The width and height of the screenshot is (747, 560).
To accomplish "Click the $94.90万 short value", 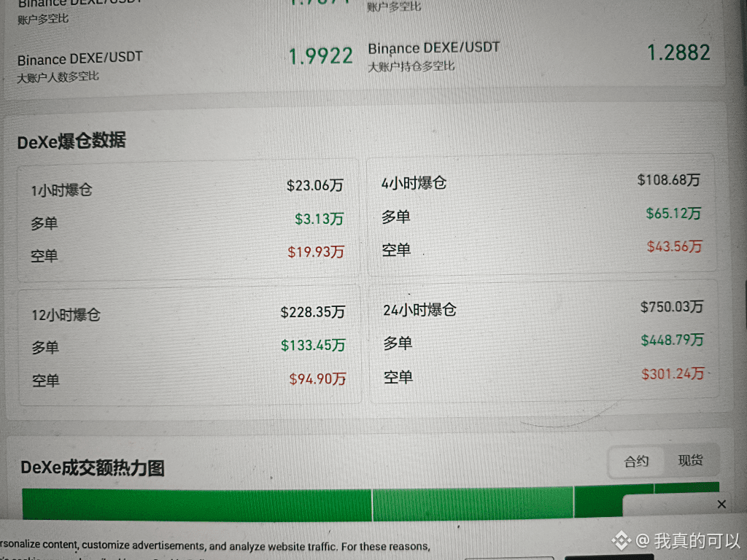I will pos(318,378).
